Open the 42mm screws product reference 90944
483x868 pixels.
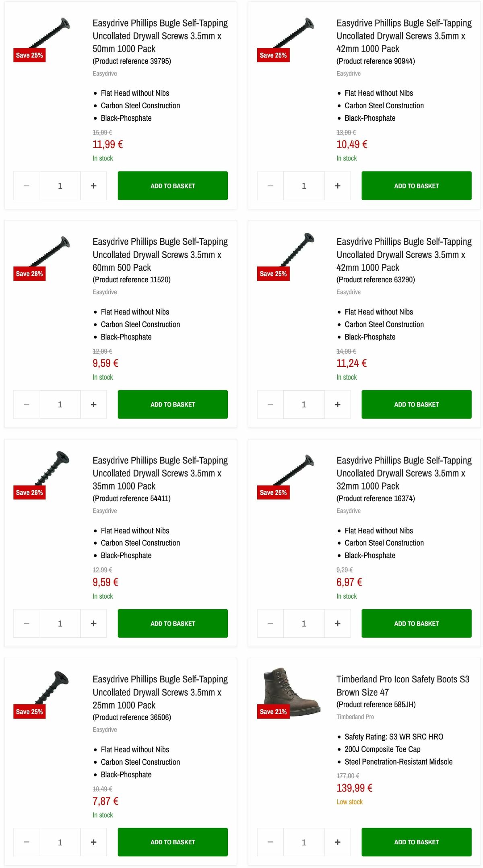tap(403, 36)
